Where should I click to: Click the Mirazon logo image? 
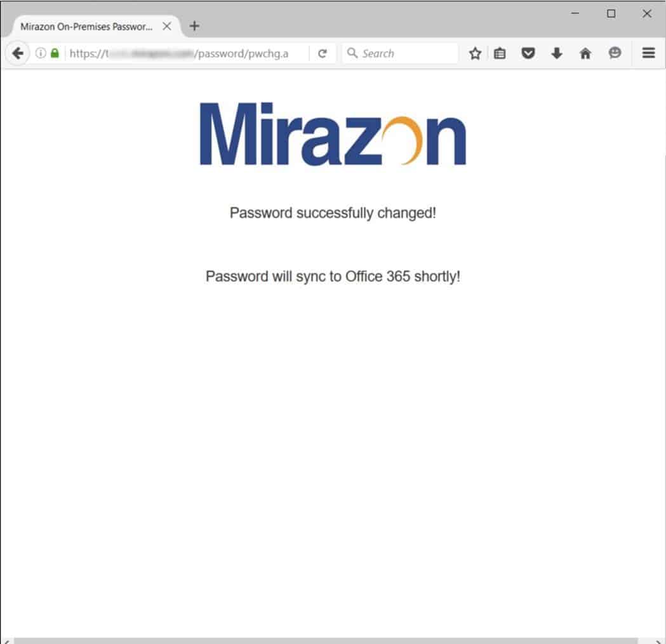pyautogui.click(x=333, y=134)
